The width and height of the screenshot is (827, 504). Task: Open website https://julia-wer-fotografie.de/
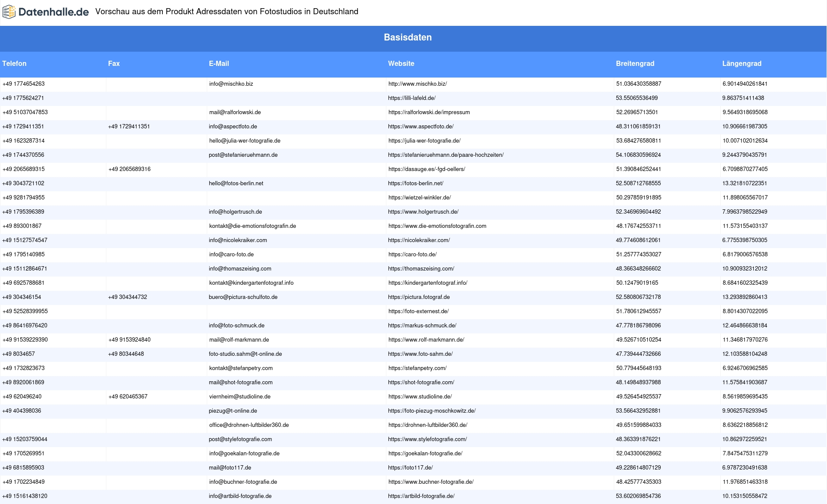[x=424, y=141]
